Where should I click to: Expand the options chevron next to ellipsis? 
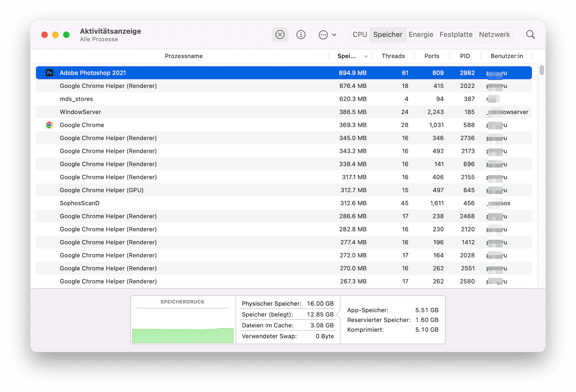tap(334, 35)
